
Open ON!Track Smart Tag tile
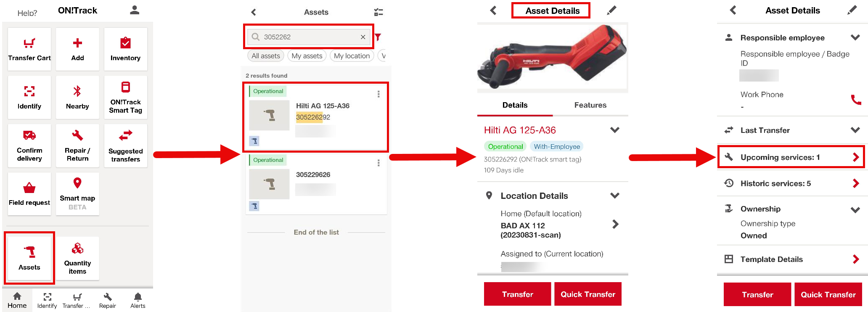click(x=125, y=97)
